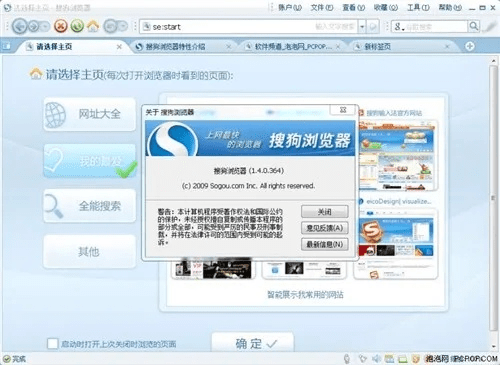The width and height of the screenshot is (500, 365).
Task: Click the 完成 status indicator
Action: click(x=14, y=359)
